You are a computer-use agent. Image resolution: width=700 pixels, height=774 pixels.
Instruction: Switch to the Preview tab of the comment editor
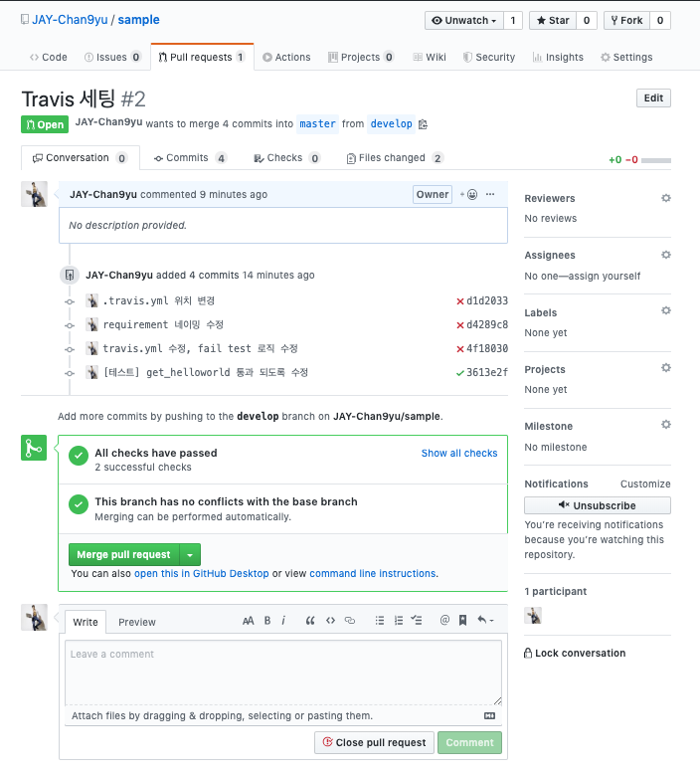click(137, 622)
